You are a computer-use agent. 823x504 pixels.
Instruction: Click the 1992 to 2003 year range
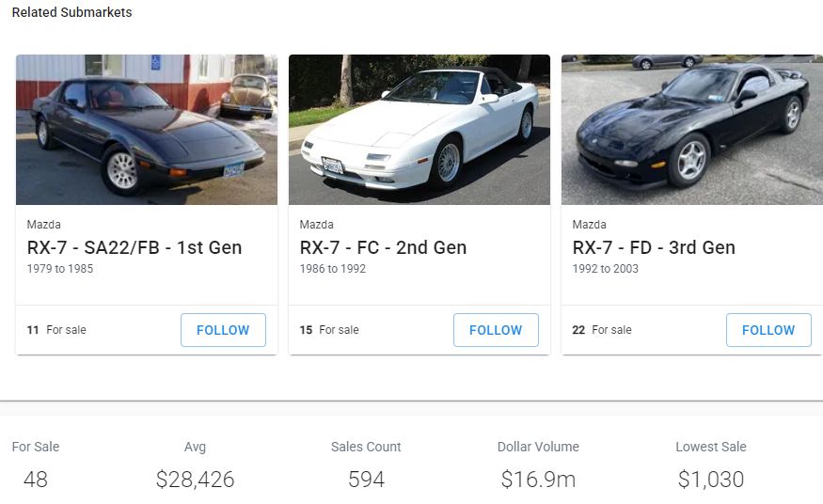[x=605, y=269]
